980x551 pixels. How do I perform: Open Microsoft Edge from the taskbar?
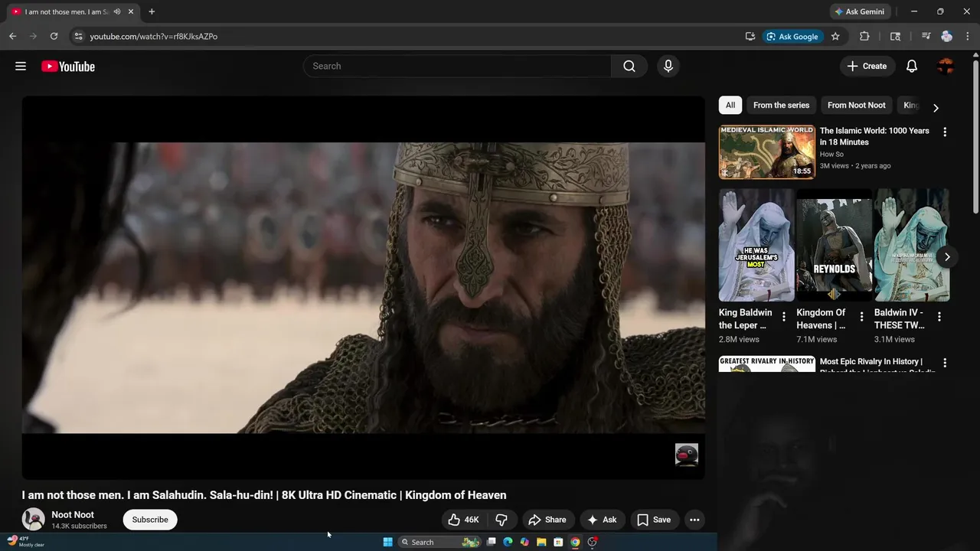click(x=508, y=542)
